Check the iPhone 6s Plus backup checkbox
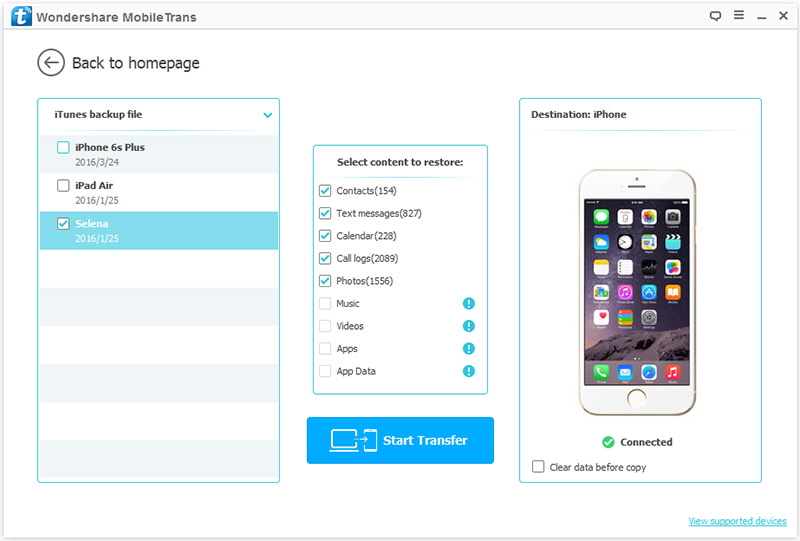The image size is (800, 541). coord(63,147)
